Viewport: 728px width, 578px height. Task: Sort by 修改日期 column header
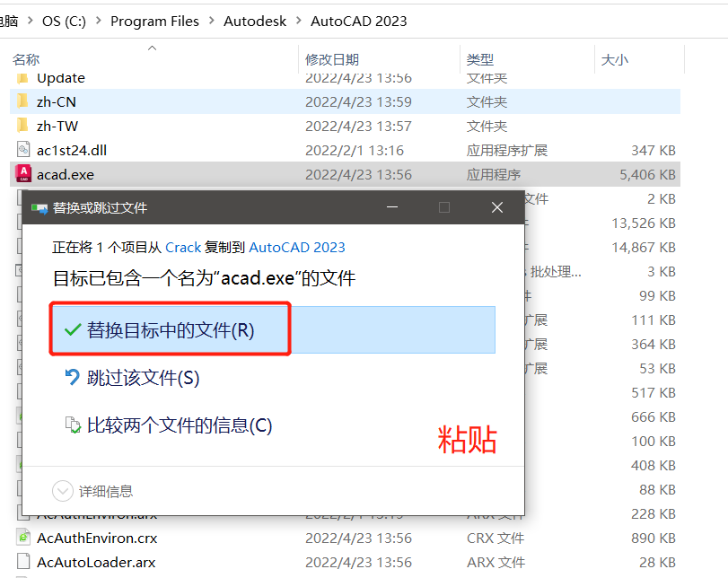tap(332, 59)
